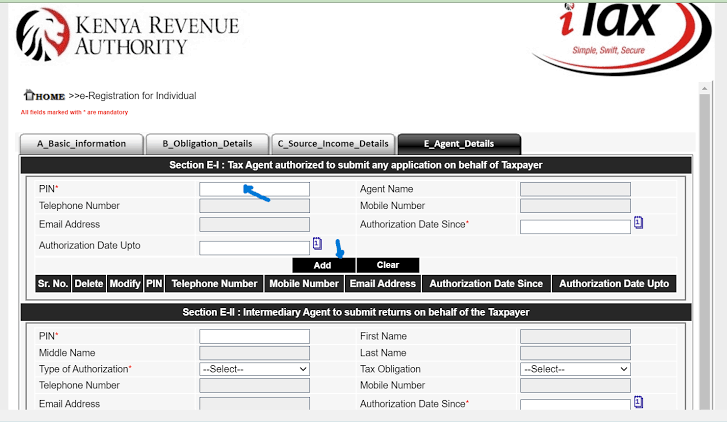Screen dimensions: 727x422
Task: Click the Section E-II Authorization Date Since field
Action: pyautogui.click(x=575, y=405)
